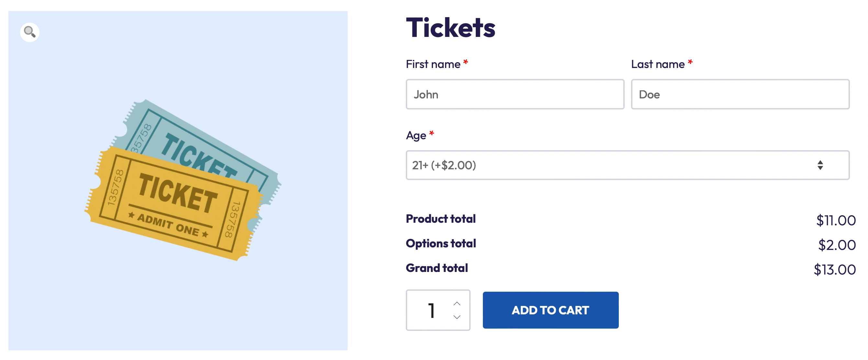Focus the Last name field with Doe placeholder
868x360 pixels.
click(740, 95)
